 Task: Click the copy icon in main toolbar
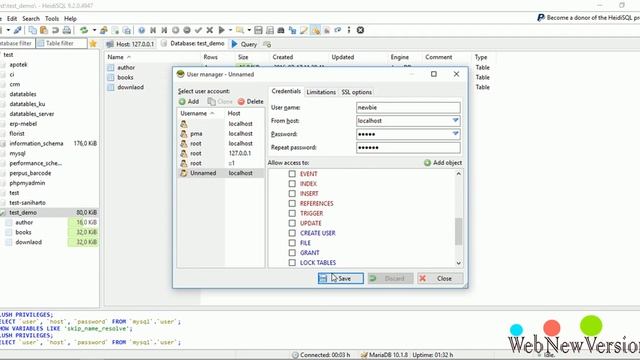click(x=32, y=30)
